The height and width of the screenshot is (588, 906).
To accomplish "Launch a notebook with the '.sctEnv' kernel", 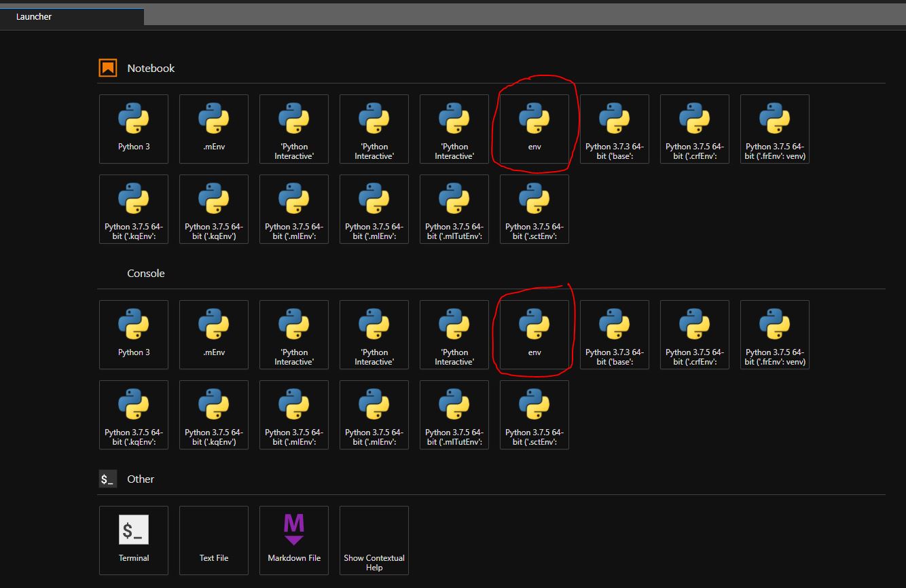I will [x=534, y=209].
